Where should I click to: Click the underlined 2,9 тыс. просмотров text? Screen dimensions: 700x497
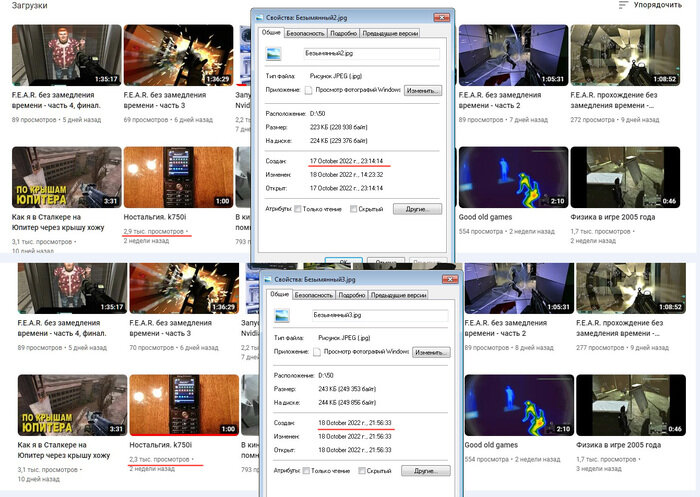154,231
